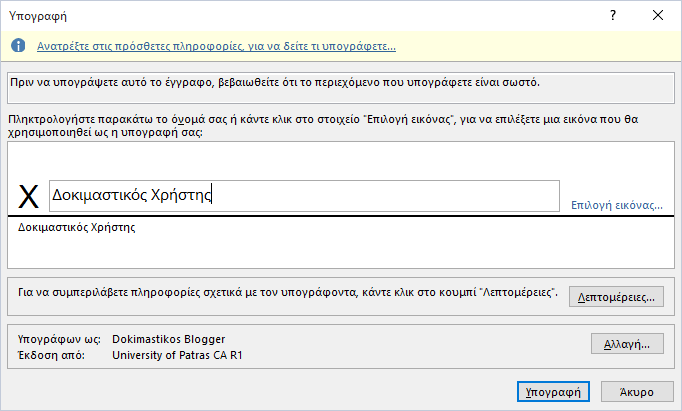Image resolution: width=682 pixels, height=411 pixels.
Task: Click the warning text about verifying content
Action: pos(274,83)
